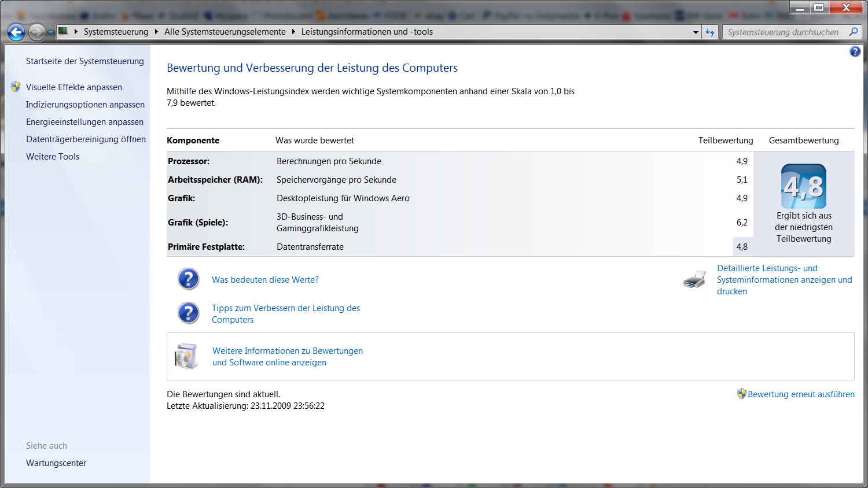Click the 5,1 RAM score
868x488 pixels.
[x=742, y=180]
